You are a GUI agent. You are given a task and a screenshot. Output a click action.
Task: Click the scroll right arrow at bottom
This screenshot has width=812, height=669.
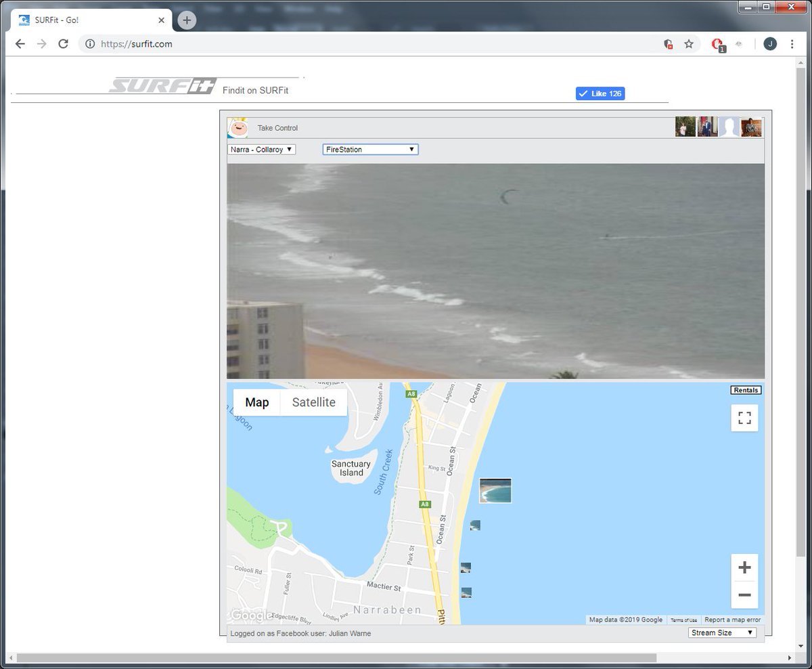tap(789, 657)
